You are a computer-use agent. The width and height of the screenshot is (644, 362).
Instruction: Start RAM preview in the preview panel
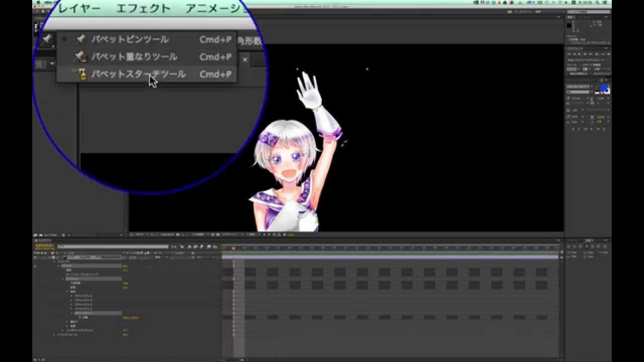(x=609, y=54)
